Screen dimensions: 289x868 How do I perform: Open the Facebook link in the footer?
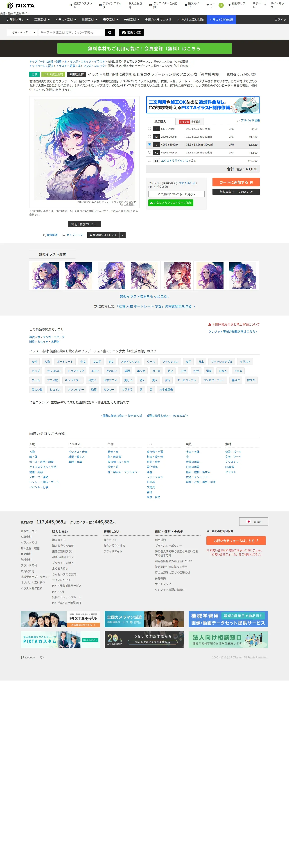(x=28, y=657)
